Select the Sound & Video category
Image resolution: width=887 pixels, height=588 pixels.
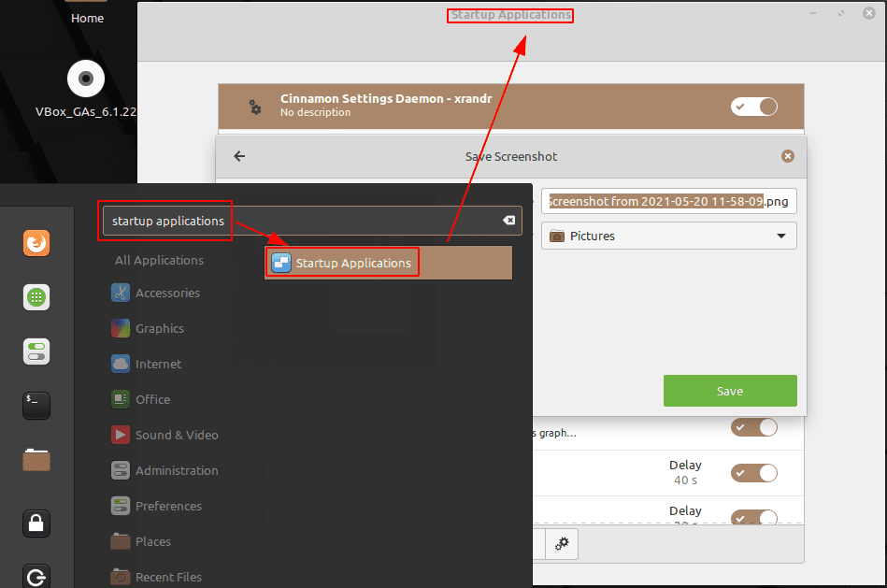[x=165, y=435]
